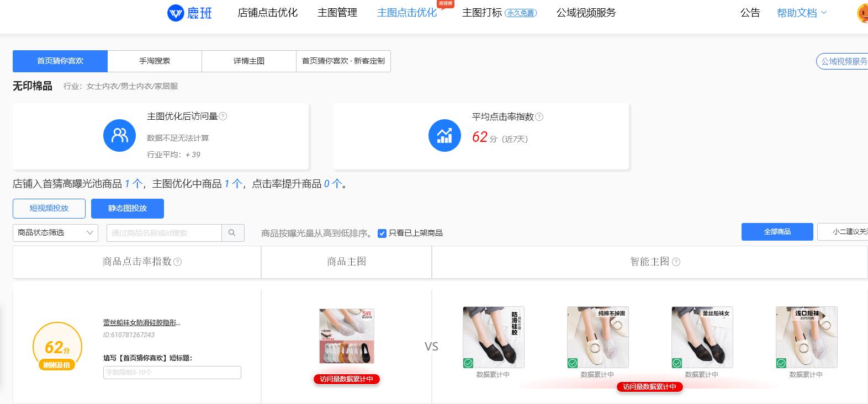The width and height of the screenshot is (868, 404).
Task: Click 主图优化中商品 count 1个 link
Action: click(234, 184)
